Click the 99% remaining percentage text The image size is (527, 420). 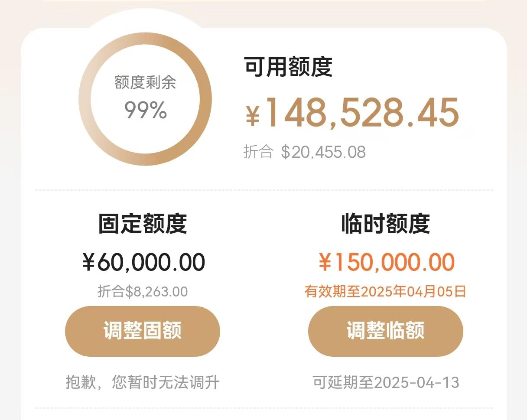tap(146, 110)
